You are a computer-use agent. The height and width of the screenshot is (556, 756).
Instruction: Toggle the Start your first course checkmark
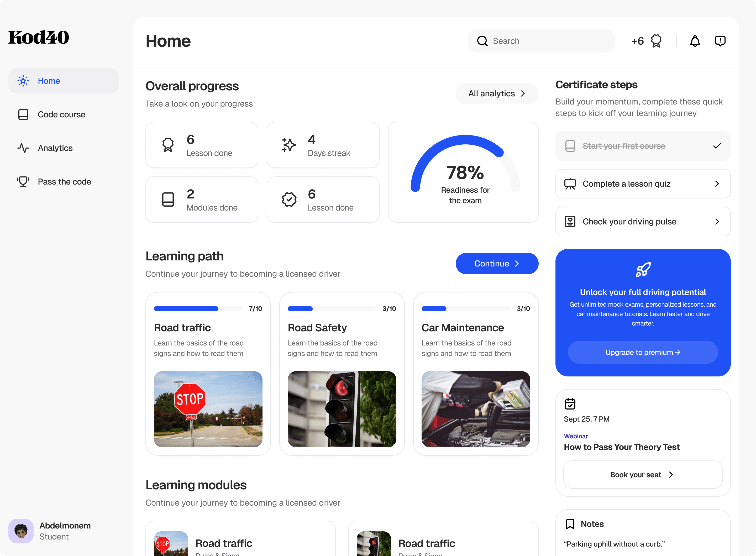pos(717,146)
